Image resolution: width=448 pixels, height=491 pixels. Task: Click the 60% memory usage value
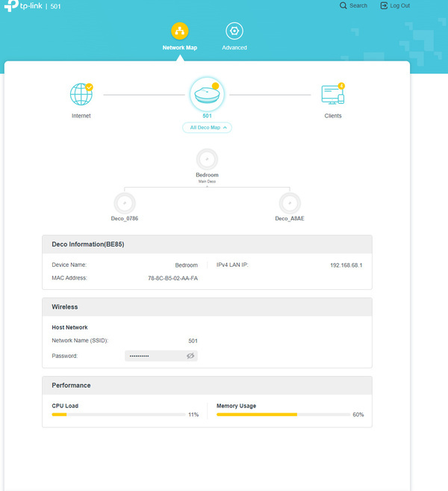pyautogui.click(x=358, y=415)
